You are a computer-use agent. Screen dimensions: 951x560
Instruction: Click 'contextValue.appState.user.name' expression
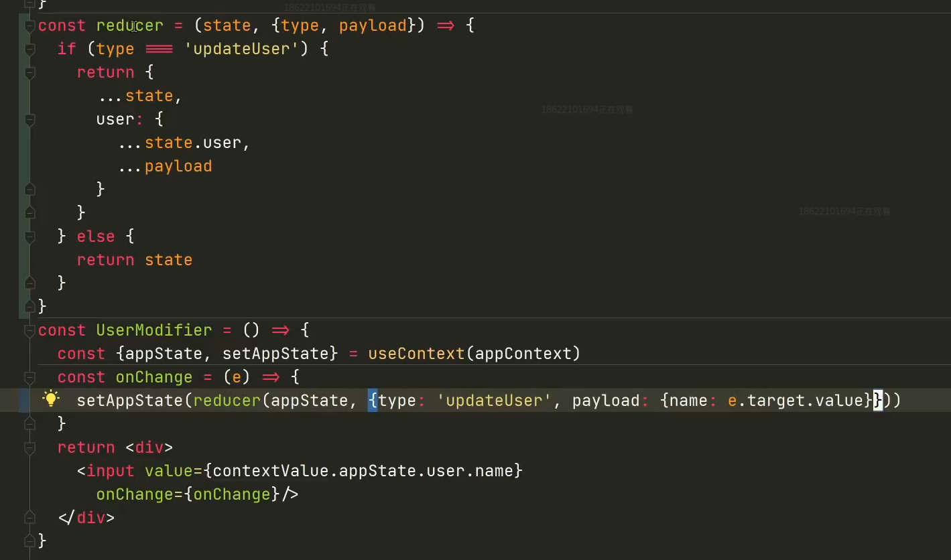(363, 471)
